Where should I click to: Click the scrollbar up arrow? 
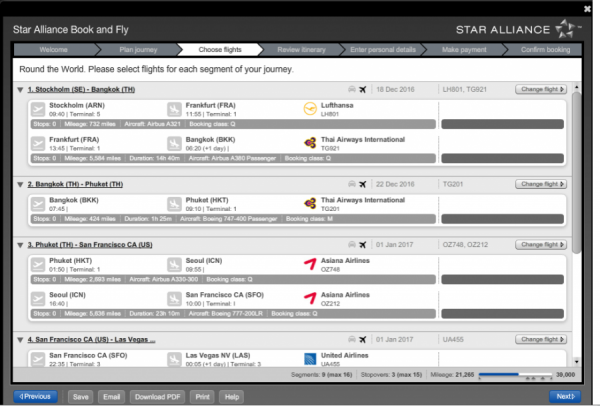(576, 87)
